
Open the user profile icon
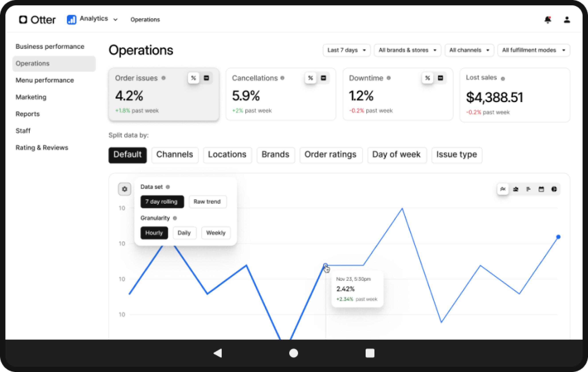coord(567,20)
